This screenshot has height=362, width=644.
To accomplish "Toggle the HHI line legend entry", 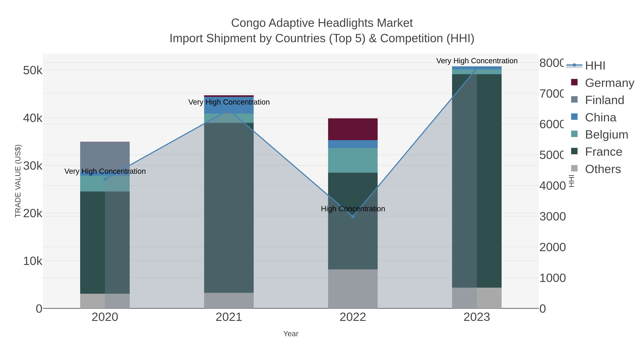I will tap(586, 65).
